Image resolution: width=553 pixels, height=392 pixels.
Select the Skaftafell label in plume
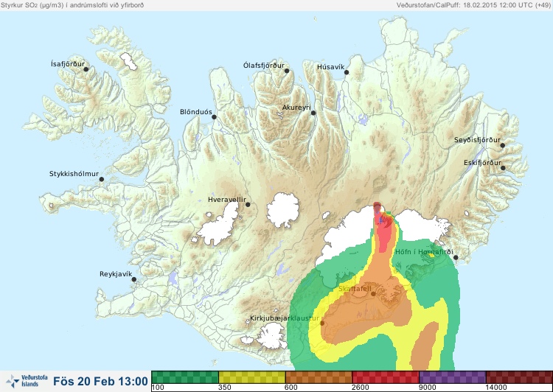click(355, 289)
